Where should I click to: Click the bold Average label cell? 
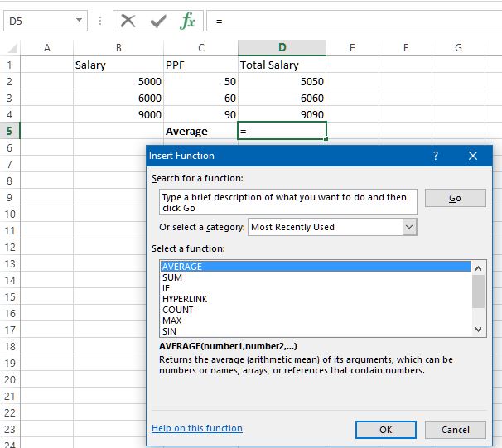tap(200, 131)
